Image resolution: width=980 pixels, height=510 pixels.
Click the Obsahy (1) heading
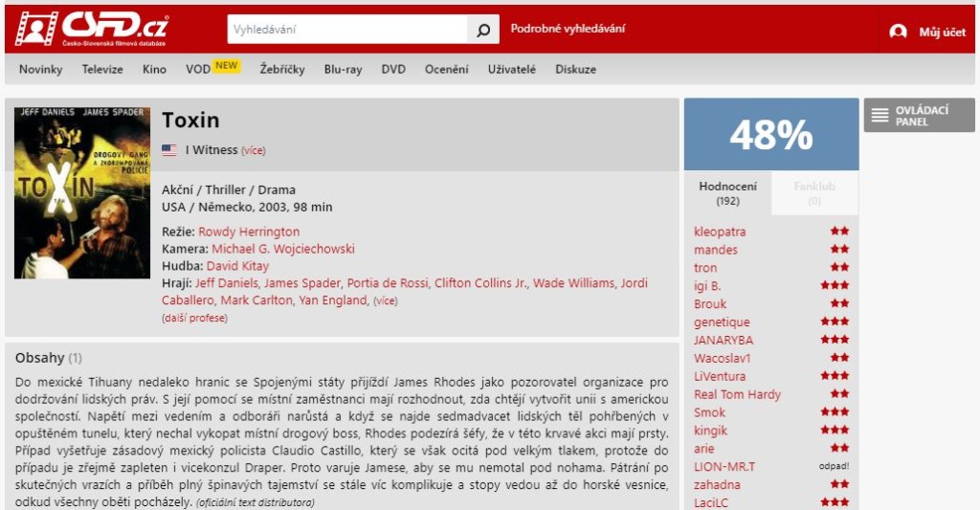(x=49, y=358)
